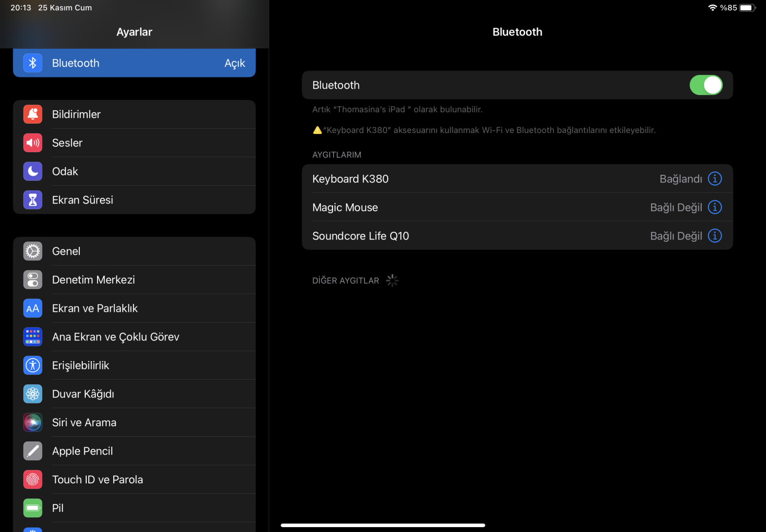Image resolution: width=766 pixels, height=532 pixels.
Task: Open Touch ID ve Parola settings
Action: 134,480
